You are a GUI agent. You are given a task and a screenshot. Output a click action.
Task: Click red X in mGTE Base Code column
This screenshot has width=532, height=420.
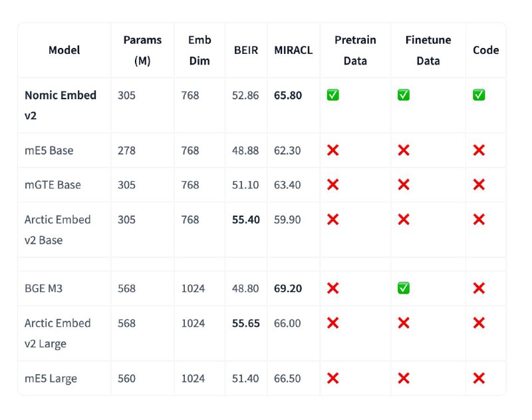479,184
